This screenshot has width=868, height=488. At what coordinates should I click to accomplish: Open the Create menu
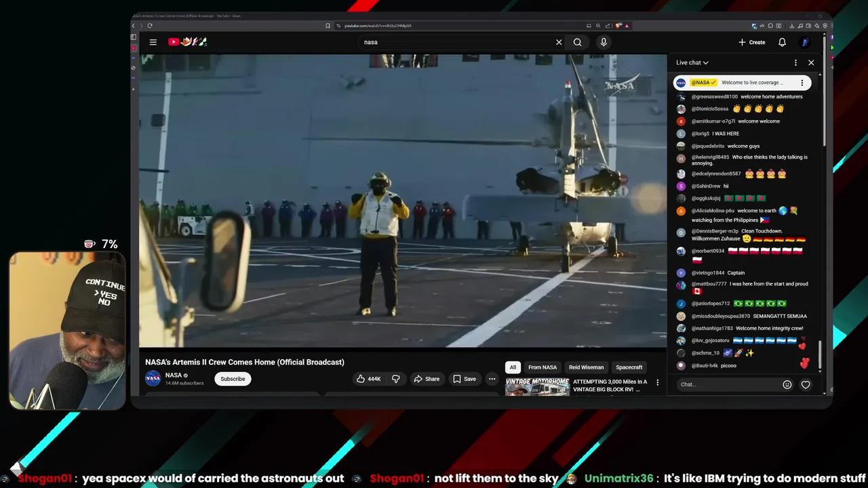752,42
